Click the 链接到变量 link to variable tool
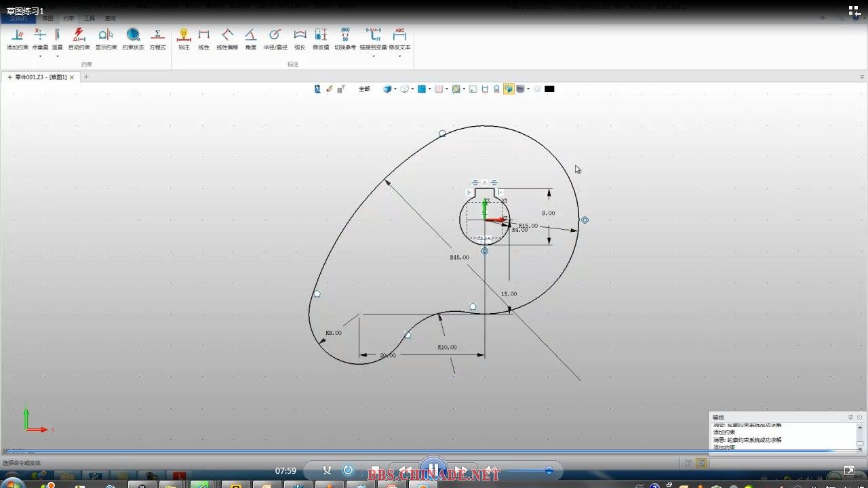The height and width of the screenshot is (488, 868). tap(373, 39)
